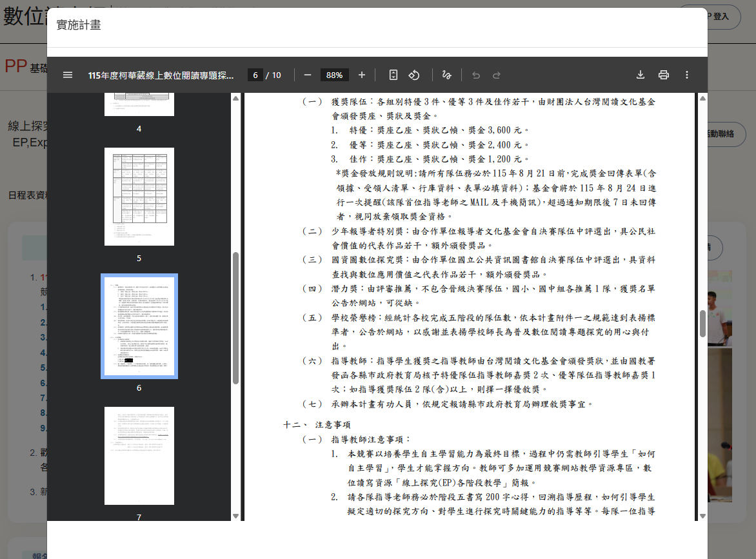Select the page 5 thumbnail

[139, 197]
